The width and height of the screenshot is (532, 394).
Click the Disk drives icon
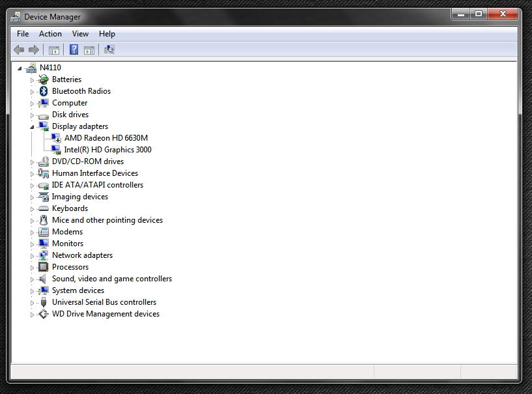[44, 116]
